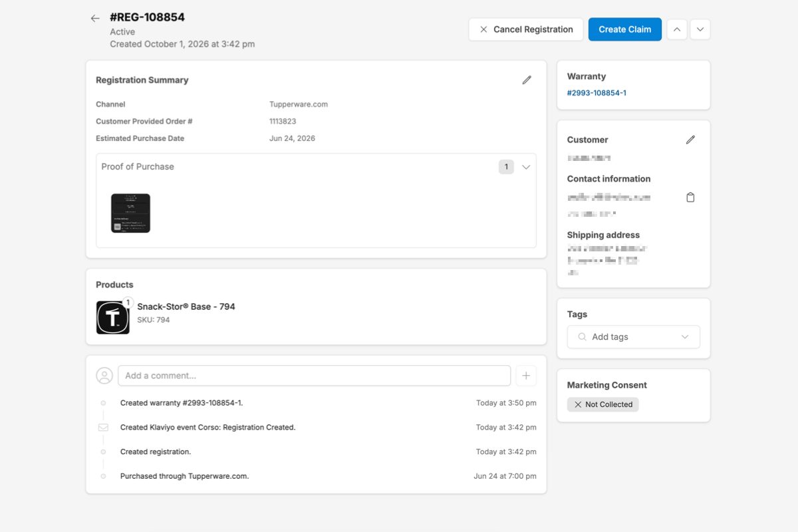Select the Jun 24, 2026 purchase date

coord(292,139)
